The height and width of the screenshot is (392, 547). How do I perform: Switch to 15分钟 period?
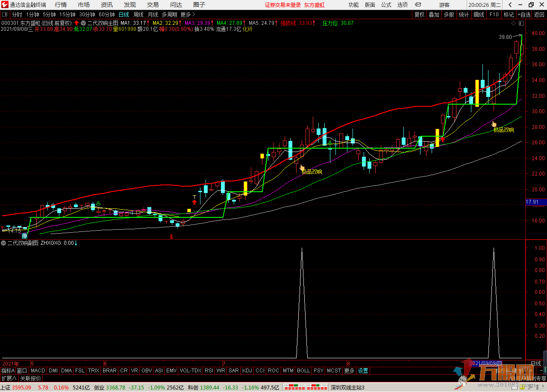coord(68,14)
